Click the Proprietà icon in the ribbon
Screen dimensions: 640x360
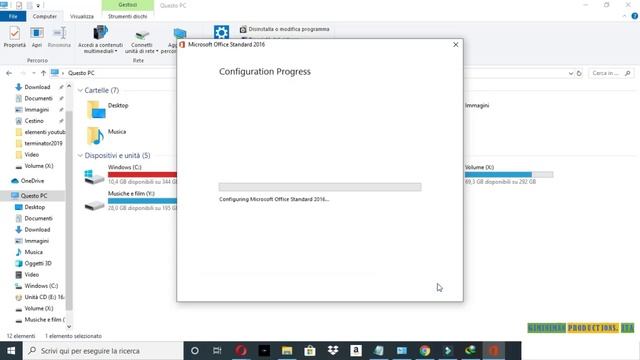click(x=15, y=37)
